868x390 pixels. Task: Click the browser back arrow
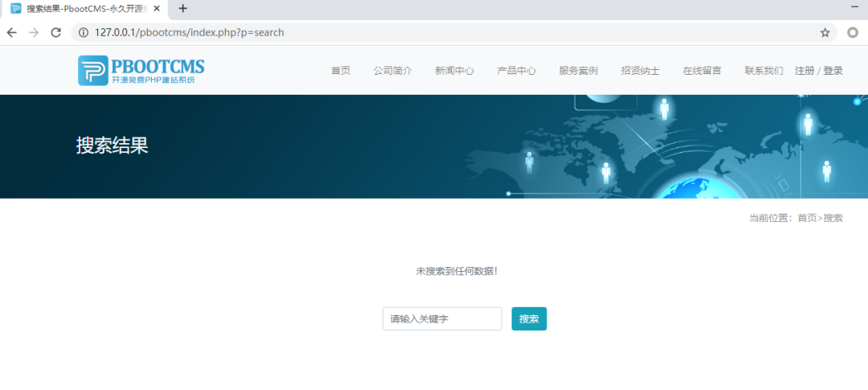pyautogui.click(x=11, y=33)
